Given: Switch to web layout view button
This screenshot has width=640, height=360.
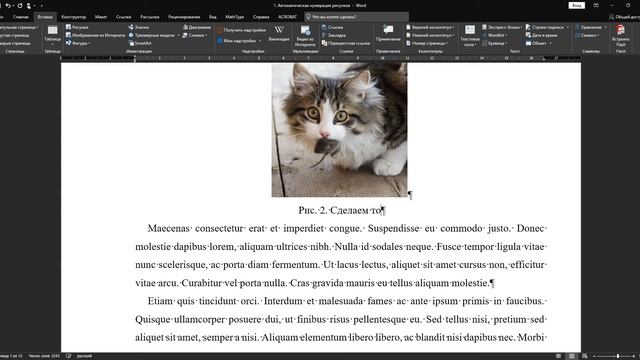Looking at the screenshot, I should (x=584, y=356).
